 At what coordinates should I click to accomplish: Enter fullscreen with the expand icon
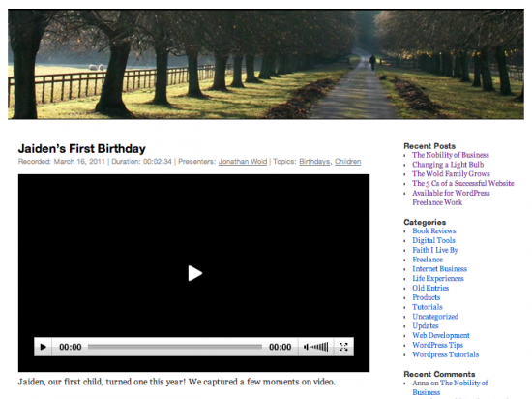point(343,347)
